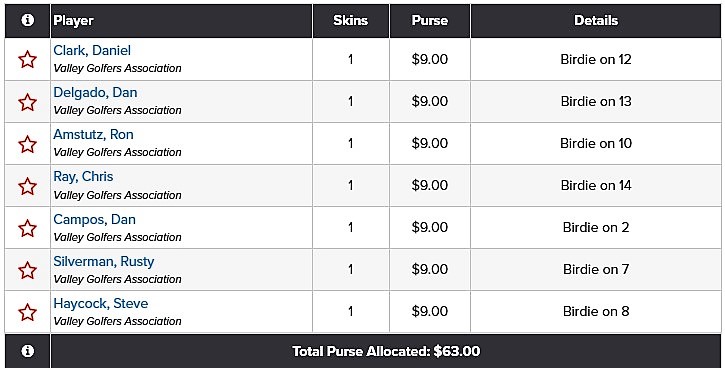This screenshot has height=368, width=725.
Task: Open player Clark, Daniel link
Action: click(x=92, y=50)
